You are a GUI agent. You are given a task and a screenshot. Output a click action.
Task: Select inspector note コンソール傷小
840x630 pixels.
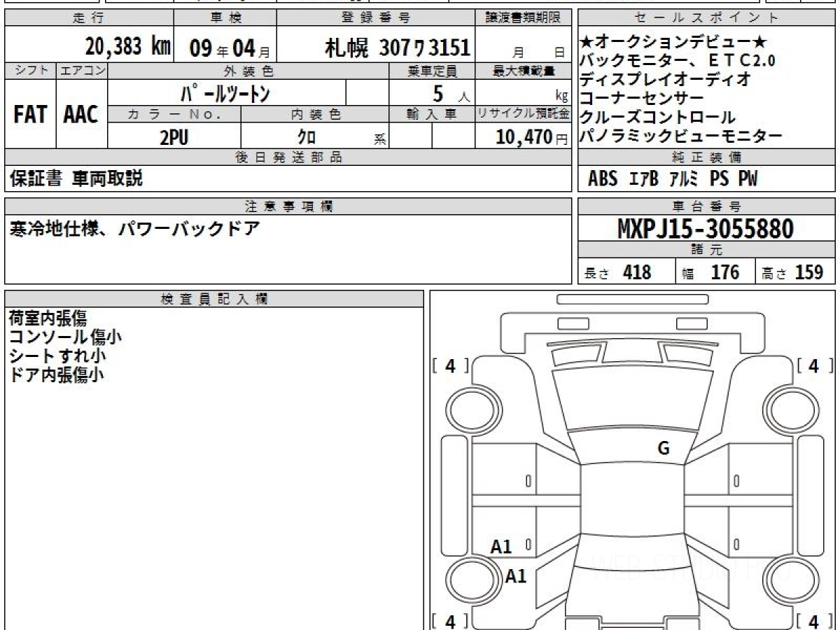65,337
